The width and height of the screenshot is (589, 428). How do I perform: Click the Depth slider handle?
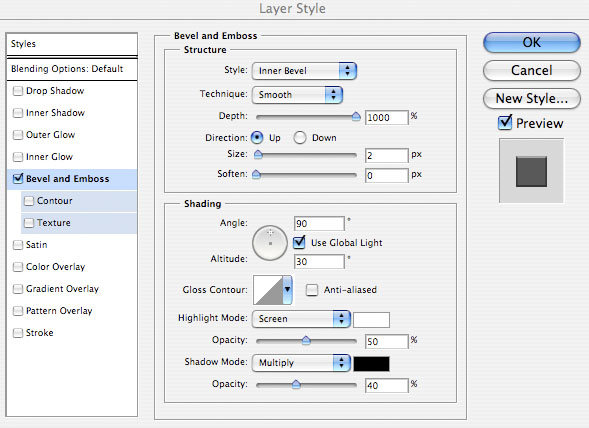click(356, 117)
